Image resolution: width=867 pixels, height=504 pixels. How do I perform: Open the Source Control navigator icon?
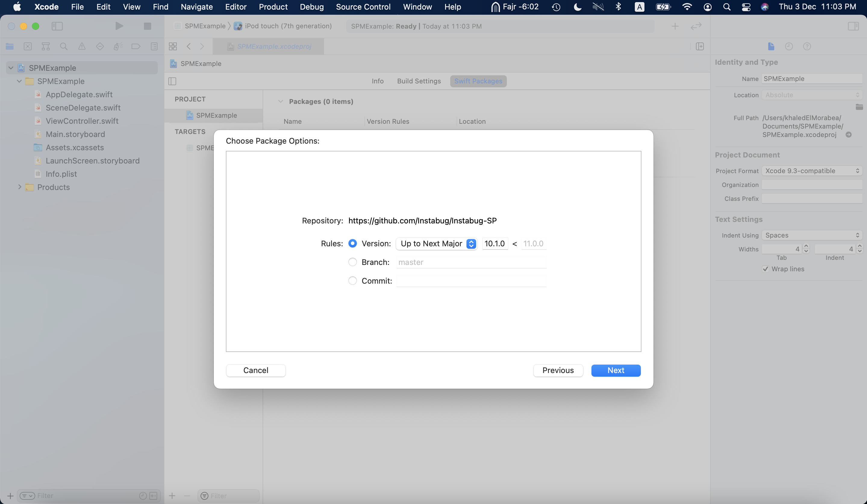[x=27, y=46]
